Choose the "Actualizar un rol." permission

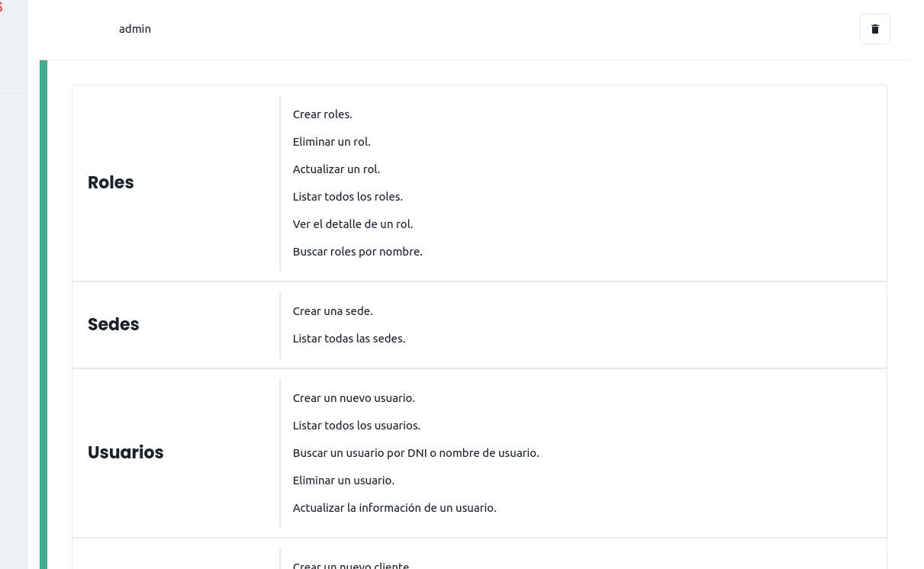[336, 169]
